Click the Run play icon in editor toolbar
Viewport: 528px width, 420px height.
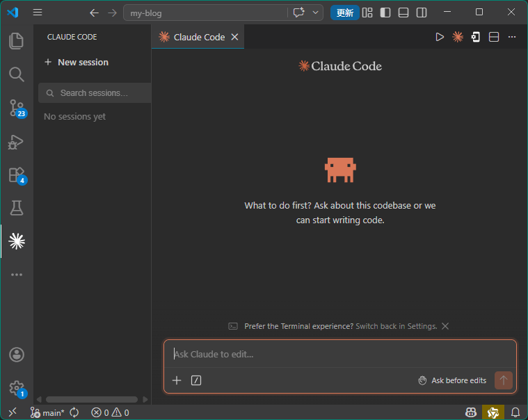click(440, 37)
